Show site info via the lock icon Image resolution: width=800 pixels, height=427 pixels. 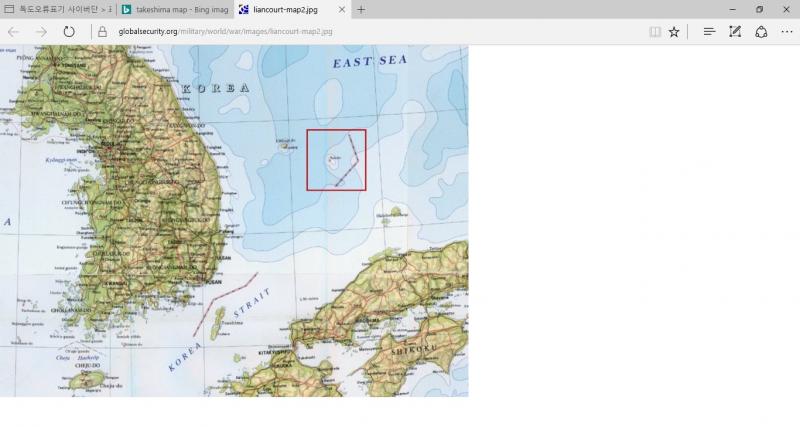click(102, 32)
